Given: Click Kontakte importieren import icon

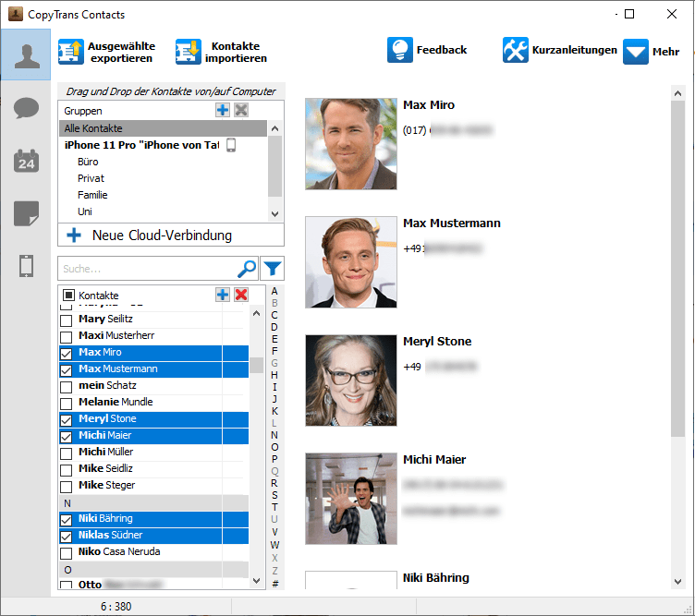Looking at the screenshot, I should point(188,52).
